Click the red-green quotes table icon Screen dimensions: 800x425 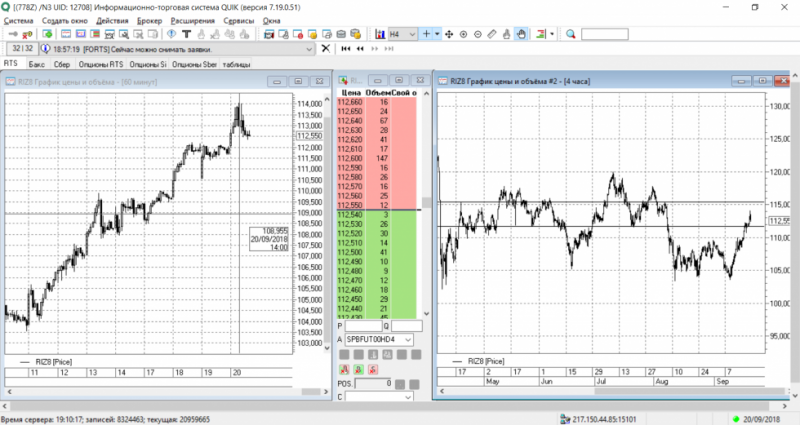pos(95,34)
